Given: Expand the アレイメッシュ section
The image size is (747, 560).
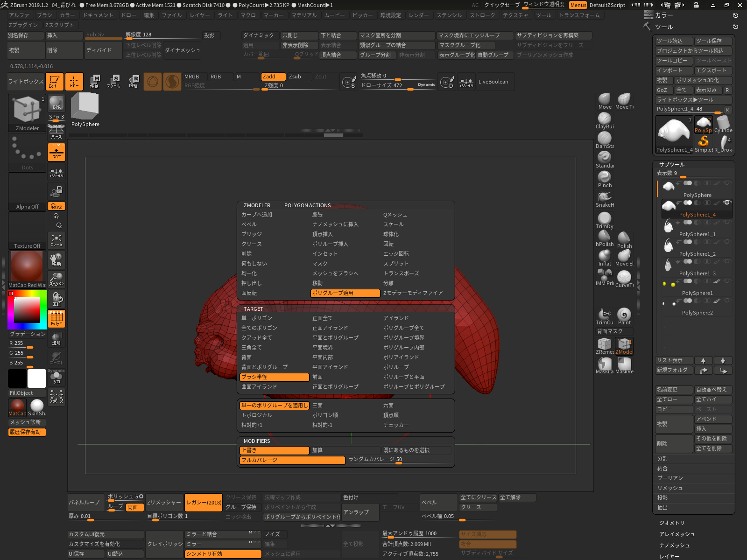Looking at the screenshot, I should pos(677,534).
